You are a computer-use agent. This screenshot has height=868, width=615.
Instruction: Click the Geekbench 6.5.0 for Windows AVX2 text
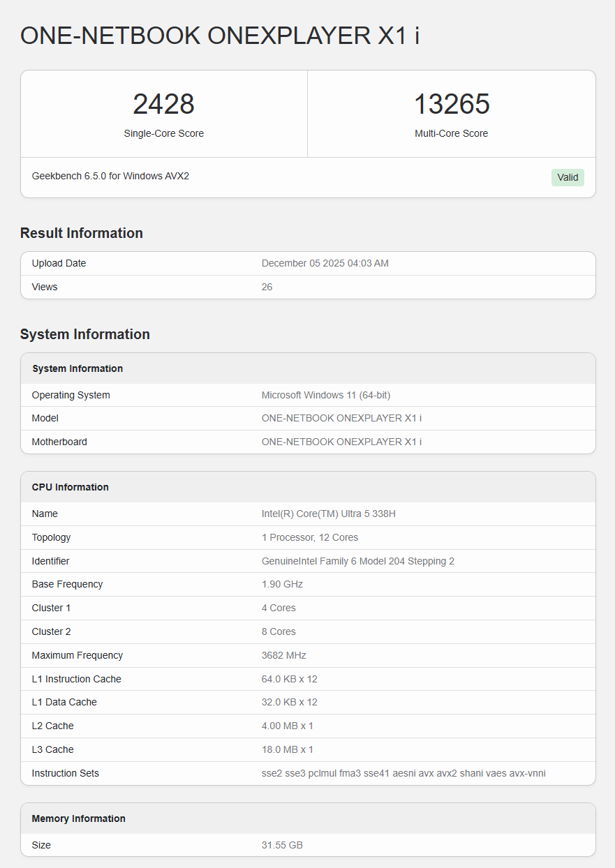[110, 176]
